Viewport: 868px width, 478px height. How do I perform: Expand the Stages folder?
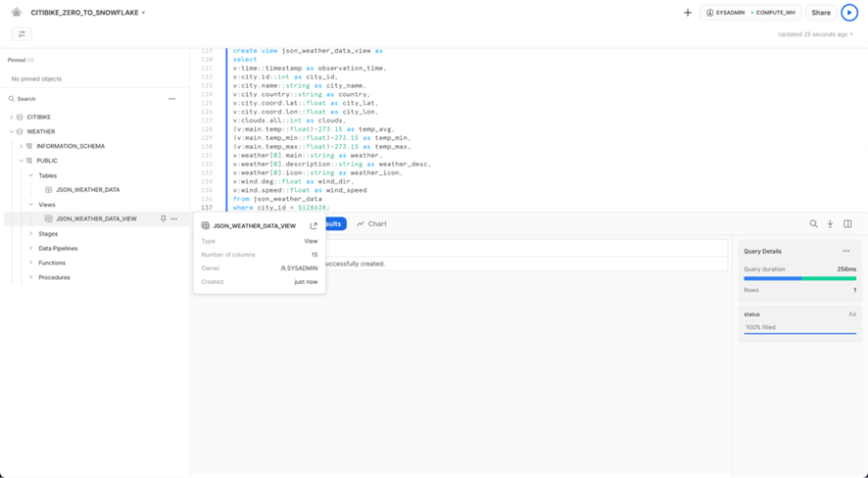coord(30,234)
